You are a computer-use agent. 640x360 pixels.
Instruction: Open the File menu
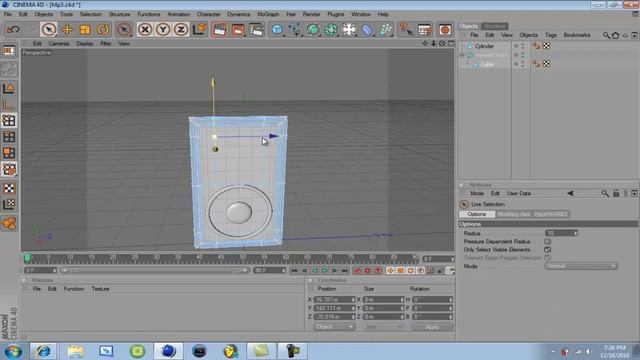coord(8,14)
